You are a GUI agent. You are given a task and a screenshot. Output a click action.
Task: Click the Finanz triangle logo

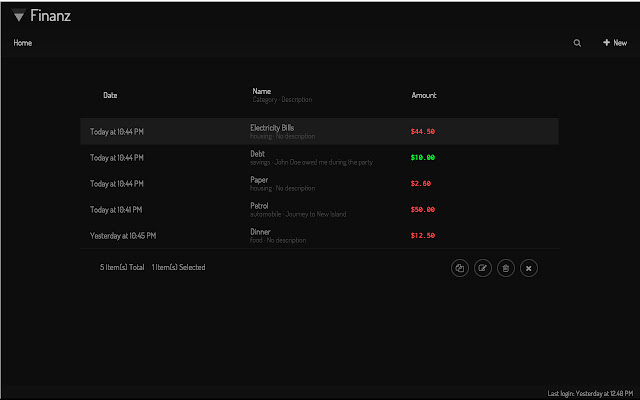point(18,15)
